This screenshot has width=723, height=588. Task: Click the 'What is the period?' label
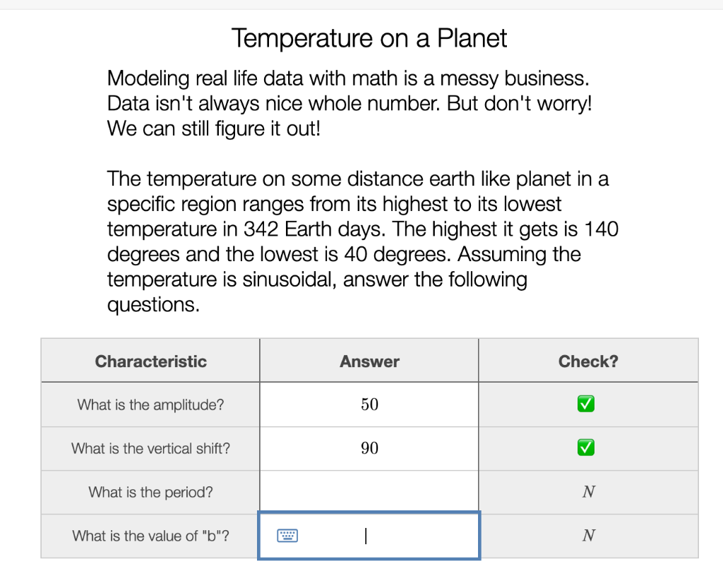coord(150,491)
